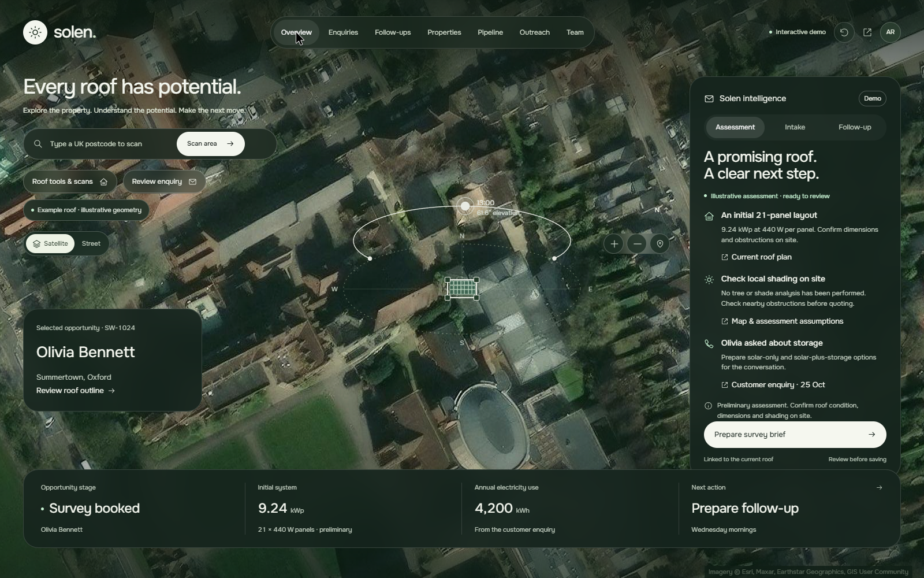The height and width of the screenshot is (578, 924).
Task: Click phone icon beside storage heading
Action: click(x=709, y=344)
